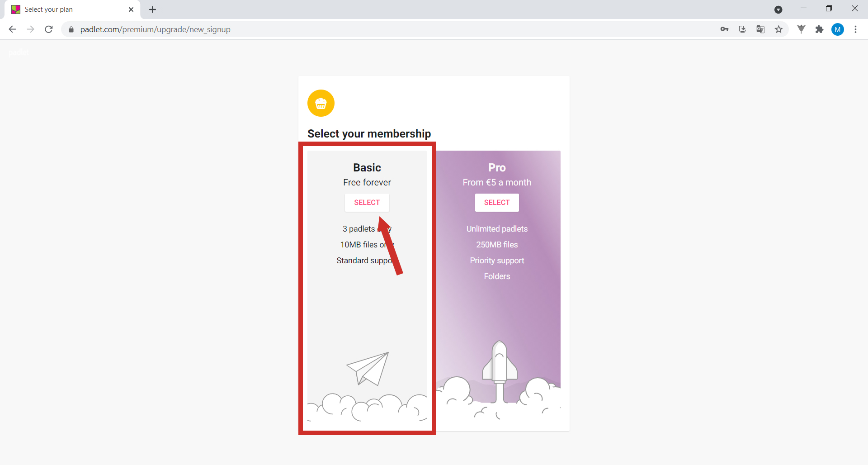Open the tab search dropdown arrow
Screen dimensions: 868x465
(x=778, y=9)
